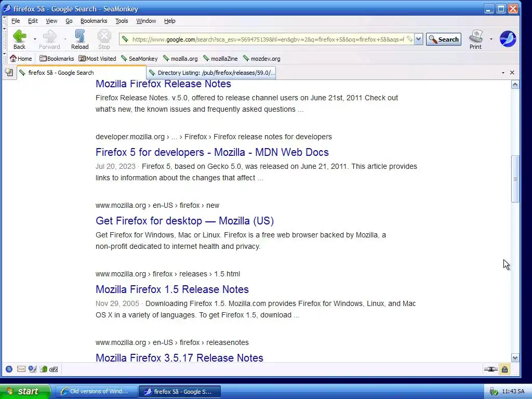The image size is (532, 399).
Task: Collapse the navigation toolbar grippy handle
Action: 4,39
